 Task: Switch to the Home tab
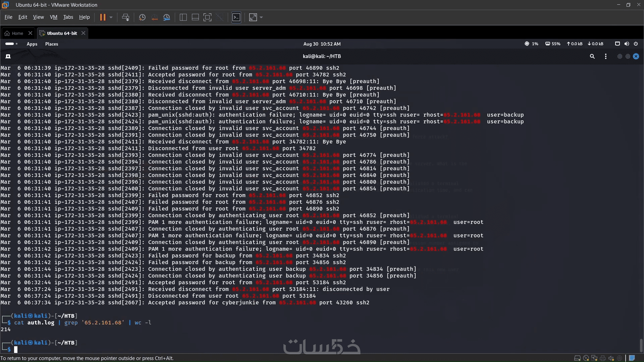(x=17, y=33)
